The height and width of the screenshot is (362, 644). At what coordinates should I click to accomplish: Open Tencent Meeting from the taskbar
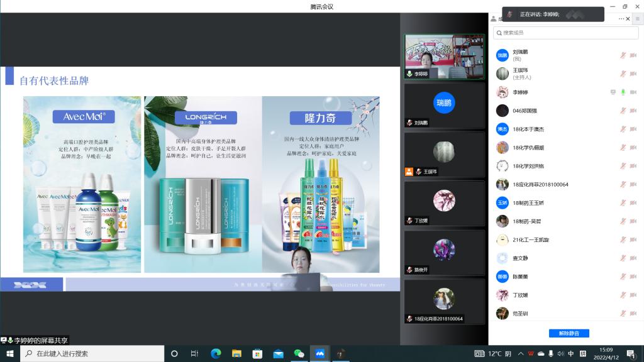pos(319,354)
